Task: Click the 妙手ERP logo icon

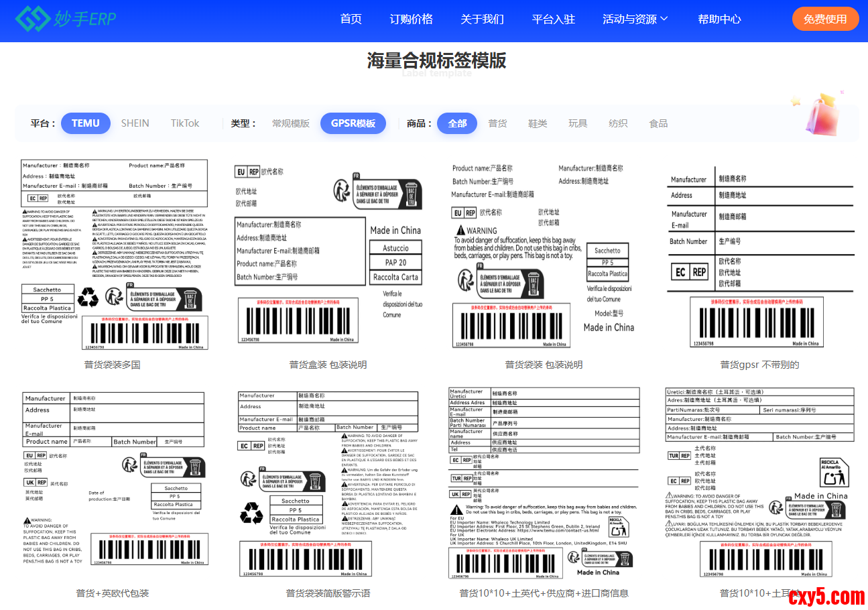Action: tap(32, 19)
